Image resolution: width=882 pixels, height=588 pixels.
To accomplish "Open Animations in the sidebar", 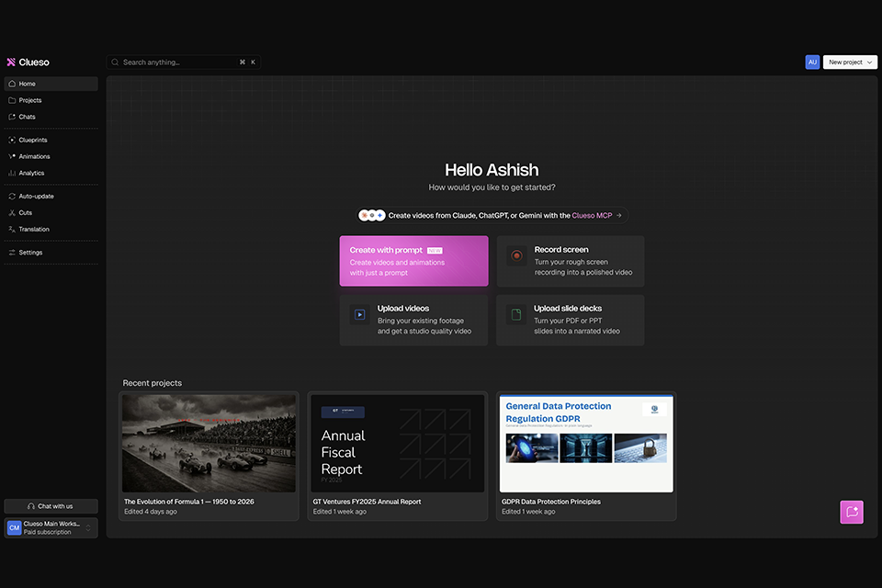I will [x=51, y=156].
